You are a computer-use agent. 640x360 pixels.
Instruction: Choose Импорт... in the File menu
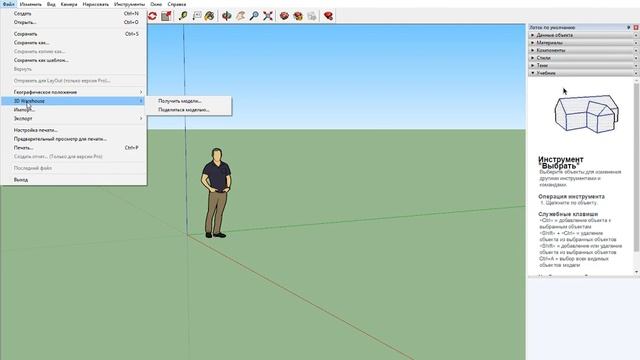pyautogui.click(x=74, y=110)
